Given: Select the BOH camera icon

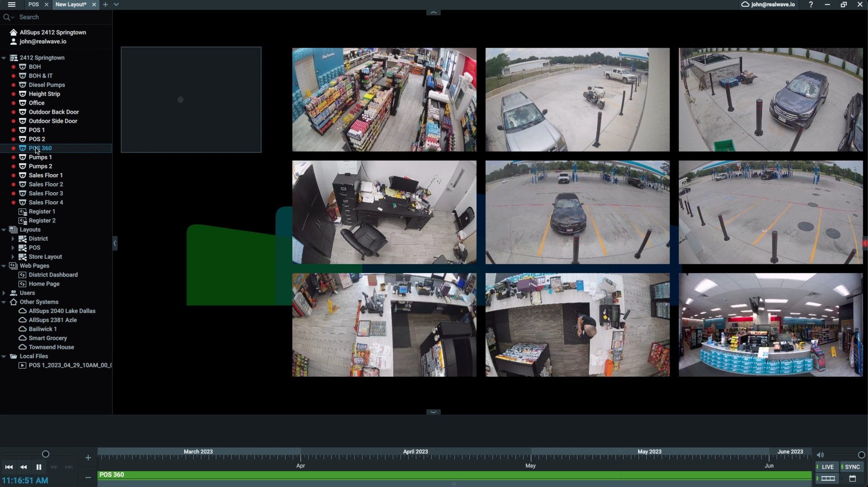Looking at the screenshot, I should tap(23, 67).
